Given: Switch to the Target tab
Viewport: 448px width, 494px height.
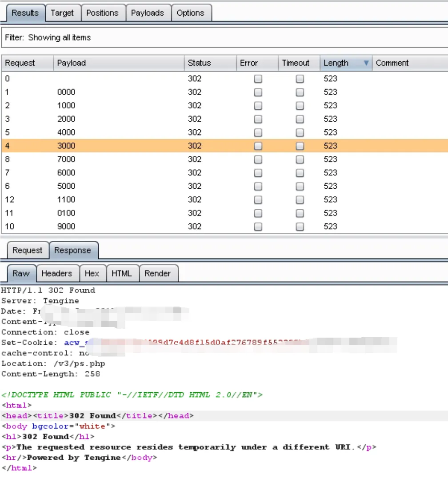Looking at the screenshot, I should pyautogui.click(x=62, y=13).
